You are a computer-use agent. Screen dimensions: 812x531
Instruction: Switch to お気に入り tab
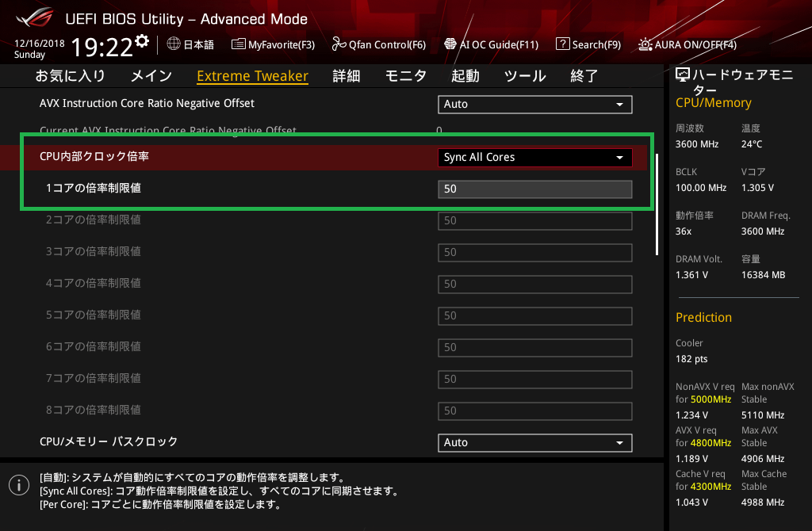click(70, 76)
